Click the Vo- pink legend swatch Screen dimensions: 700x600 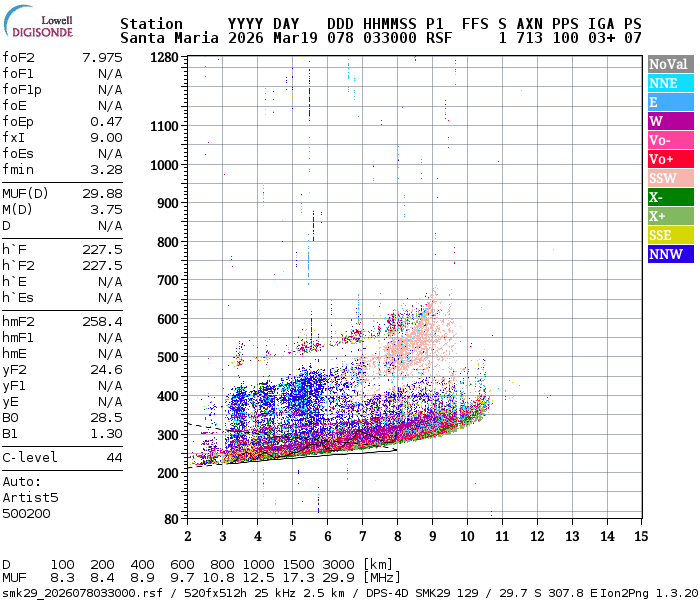pyautogui.click(x=669, y=140)
